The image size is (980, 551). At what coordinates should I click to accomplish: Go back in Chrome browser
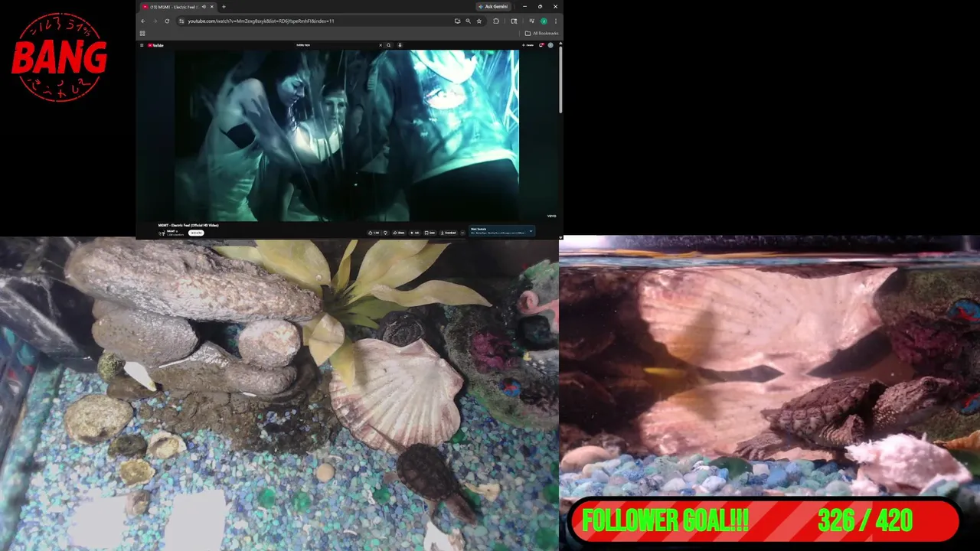click(x=142, y=21)
